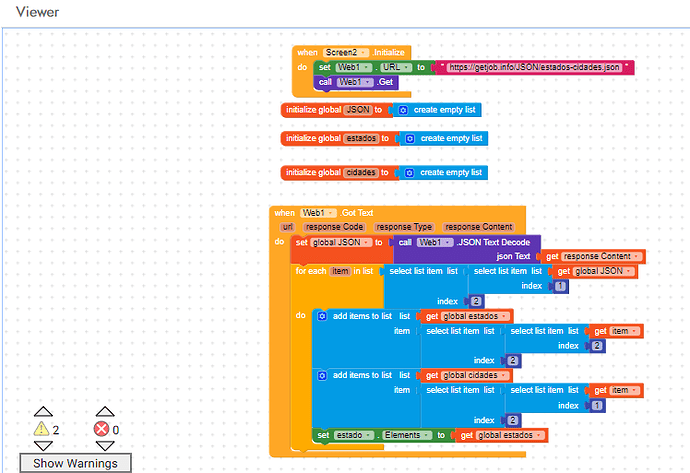Viewport: 690px width, 473px height.
Task: Click the red error X icon
Action: click(102, 429)
